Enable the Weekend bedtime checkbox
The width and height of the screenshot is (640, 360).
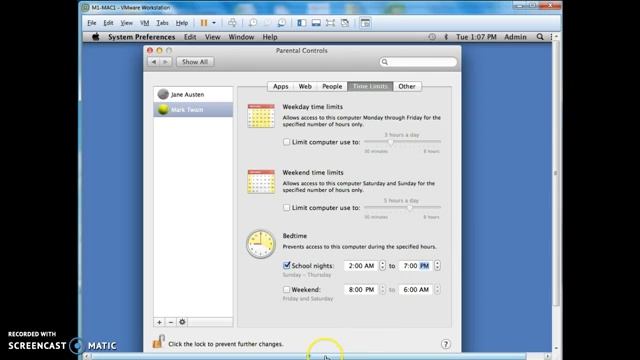click(x=287, y=289)
